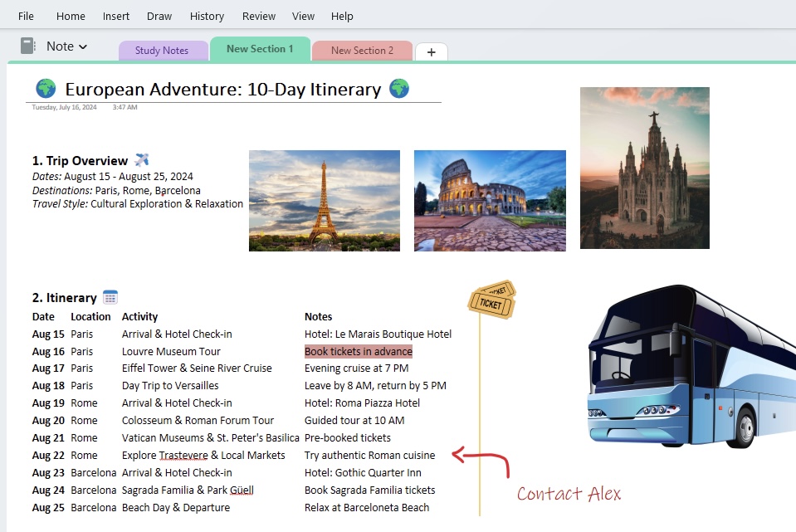Click 'Sagrada Familia & Park Güell' activity
796x532 pixels.
coord(188,491)
